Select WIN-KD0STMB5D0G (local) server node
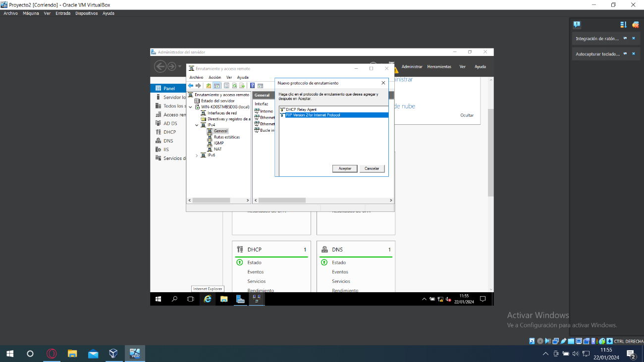Screen dimensions: 644x362 [x=225, y=106]
